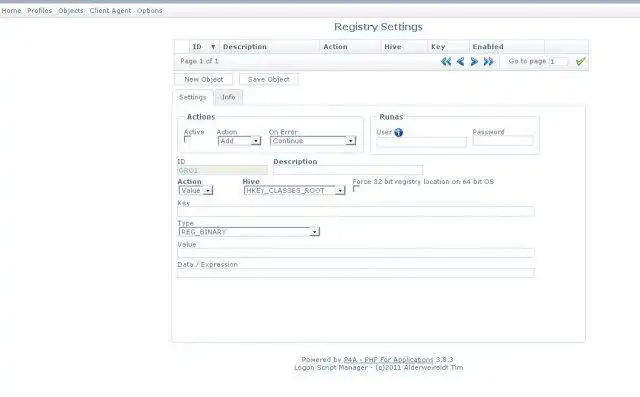Go to first page of registry list
Image resolution: width=640 pixels, height=397 pixels.
[x=446, y=62]
